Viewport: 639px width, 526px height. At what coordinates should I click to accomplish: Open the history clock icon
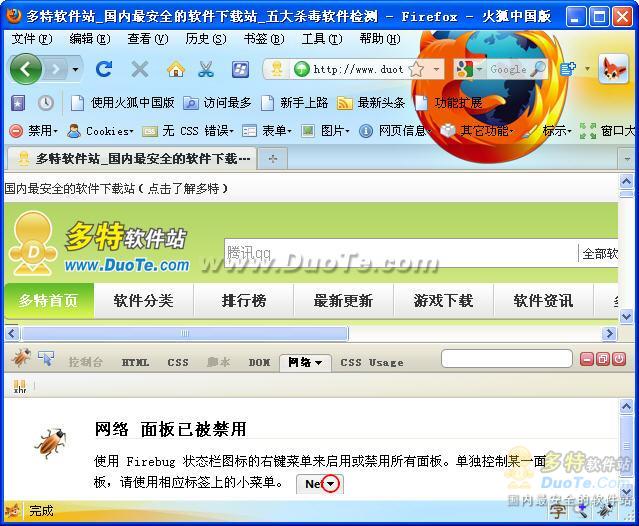pyautogui.click(x=46, y=103)
